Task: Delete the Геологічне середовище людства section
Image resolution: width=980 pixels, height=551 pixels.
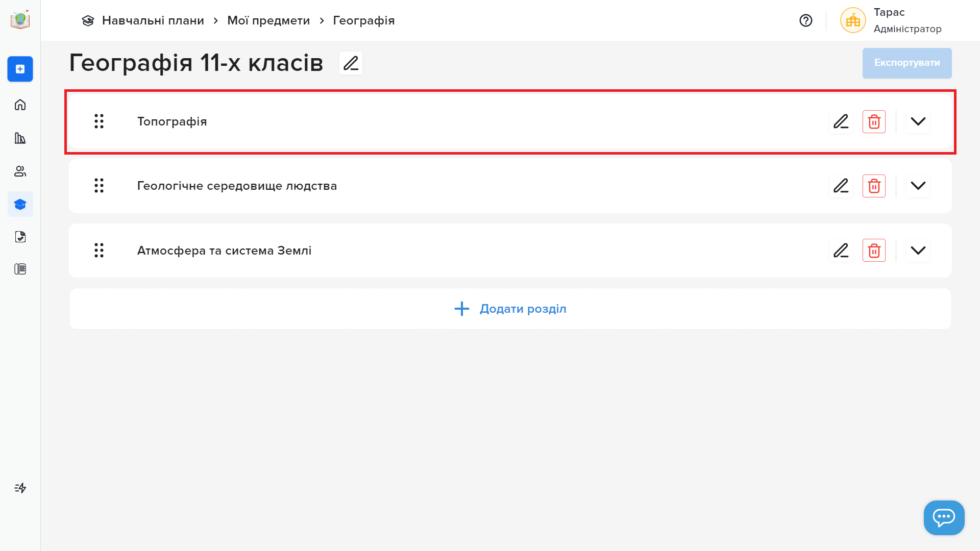Action: (x=874, y=186)
